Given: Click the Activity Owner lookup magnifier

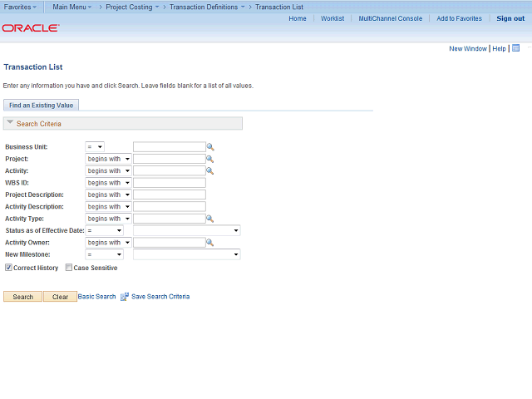Looking at the screenshot, I should (210, 243).
